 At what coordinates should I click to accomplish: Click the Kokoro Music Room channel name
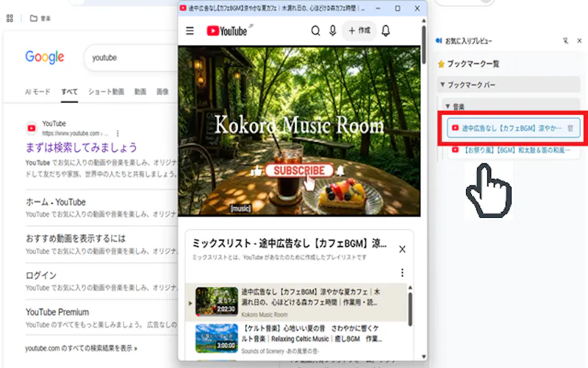(265, 315)
